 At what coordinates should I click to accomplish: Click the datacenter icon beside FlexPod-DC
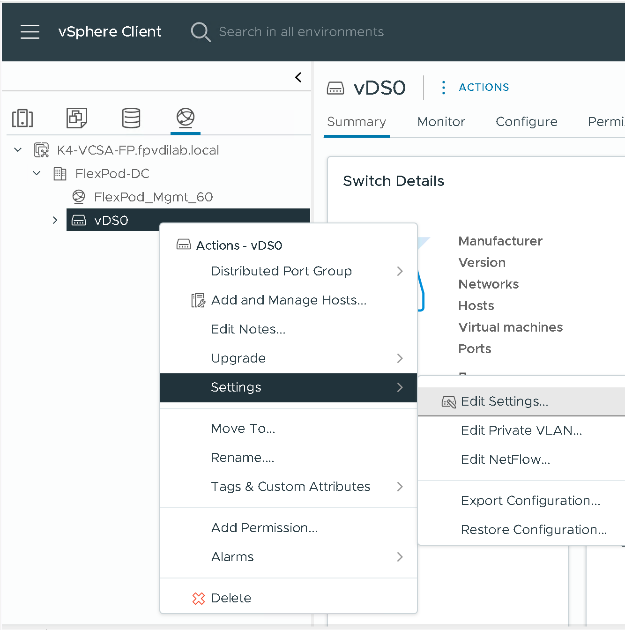coord(60,174)
